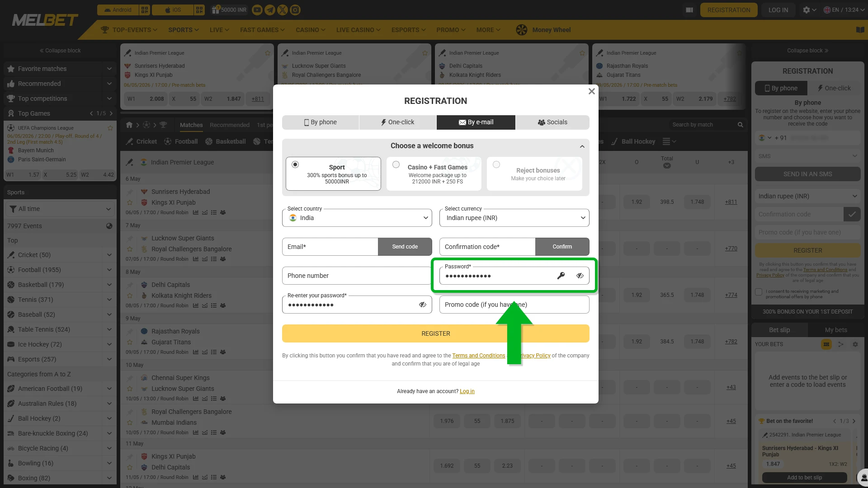Click SEND IN AN SMS button
This screenshot has width=868, height=488.
pyautogui.click(x=808, y=174)
